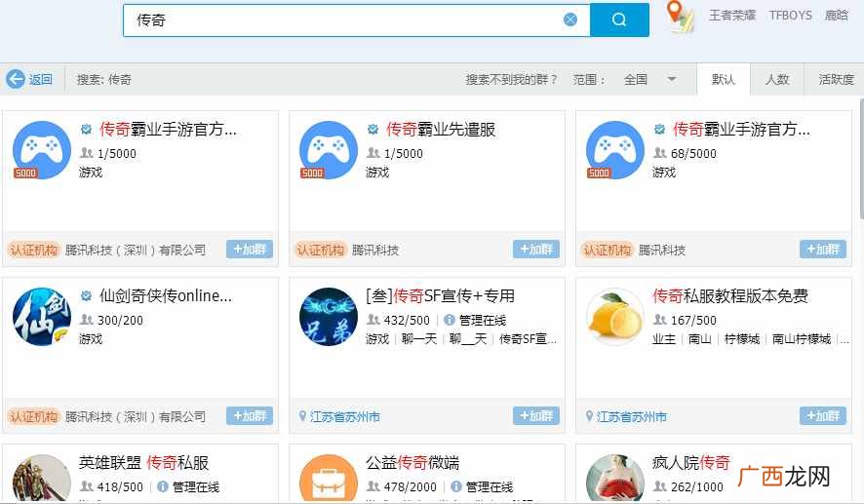Click the 业主 tag in the 传奇私服教程 card
Screen dimensions: 864x504
click(x=664, y=339)
